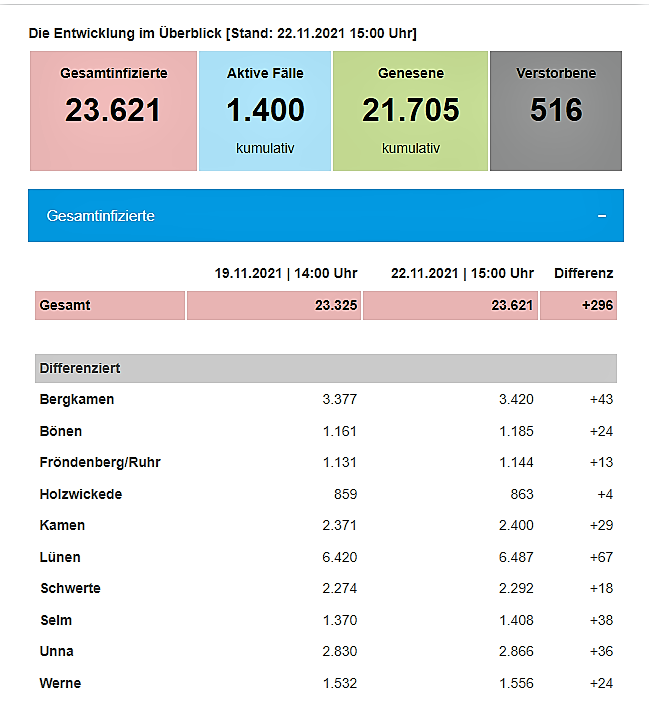649x711 pixels.
Task: Click the Bönen row name
Action: [61, 431]
